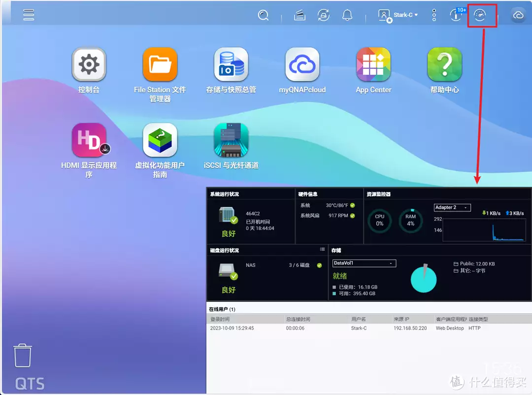Click source IP 192.168.50.220
The image size is (532, 395).
point(410,328)
